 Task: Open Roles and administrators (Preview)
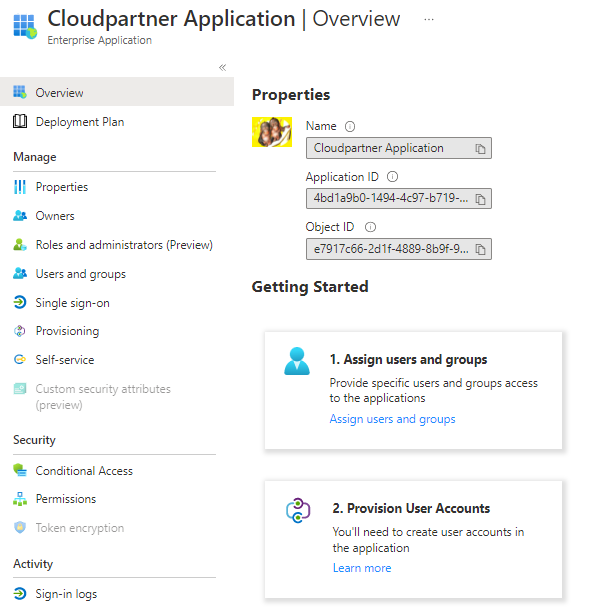(x=123, y=245)
